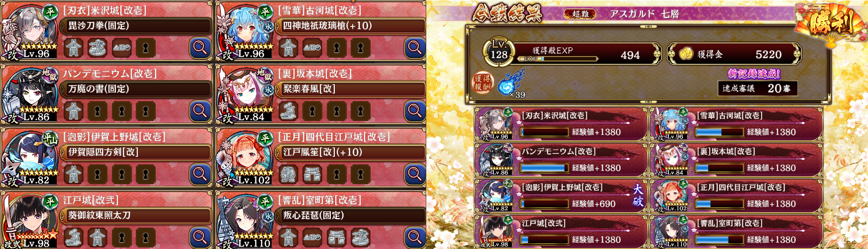Viewport: 868px width, 249px height.
Task: Click first castle equipment slot of 米沢城
Action: point(73,48)
